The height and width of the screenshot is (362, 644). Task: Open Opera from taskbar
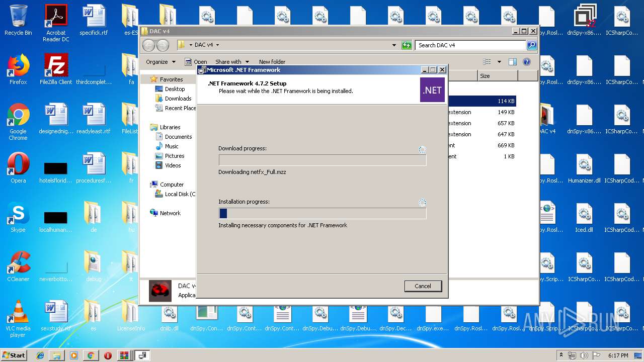click(108, 355)
